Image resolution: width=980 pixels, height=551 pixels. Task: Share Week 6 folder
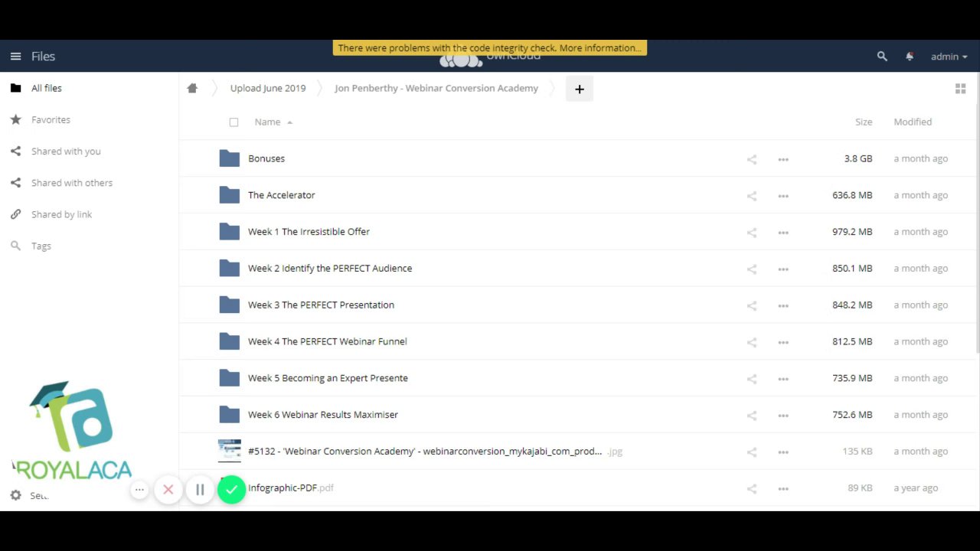[x=752, y=416]
